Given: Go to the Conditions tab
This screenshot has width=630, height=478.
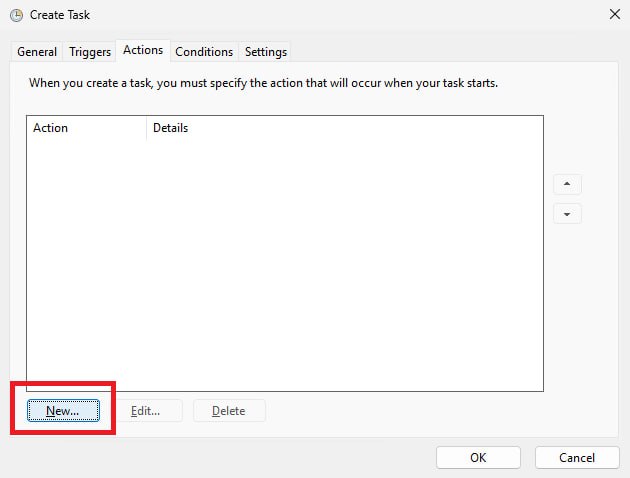Looking at the screenshot, I should [x=204, y=52].
